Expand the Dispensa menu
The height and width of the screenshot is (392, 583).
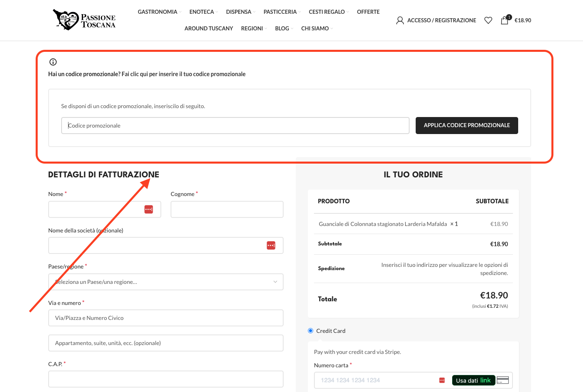click(241, 12)
